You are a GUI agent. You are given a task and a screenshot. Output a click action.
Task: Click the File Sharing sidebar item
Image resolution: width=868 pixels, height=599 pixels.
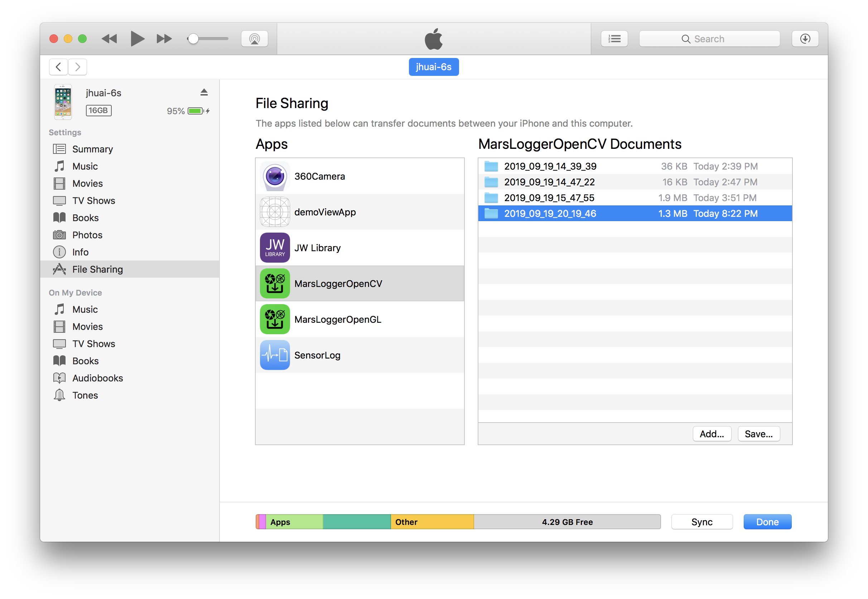coord(97,269)
